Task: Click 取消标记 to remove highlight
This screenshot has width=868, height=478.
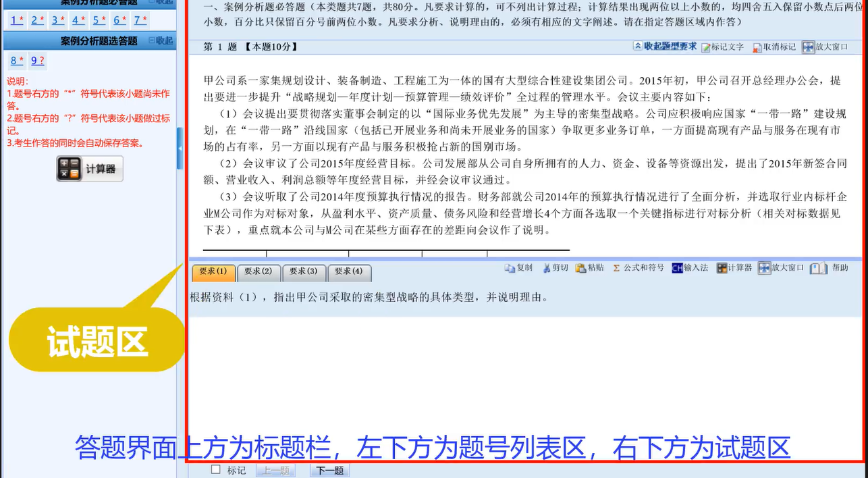Action: click(774, 47)
